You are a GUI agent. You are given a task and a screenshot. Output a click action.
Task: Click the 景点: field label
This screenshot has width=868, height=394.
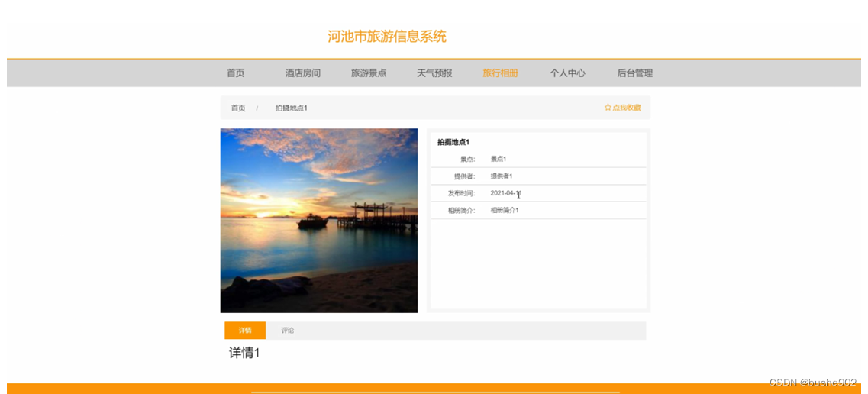tap(468, 160)
